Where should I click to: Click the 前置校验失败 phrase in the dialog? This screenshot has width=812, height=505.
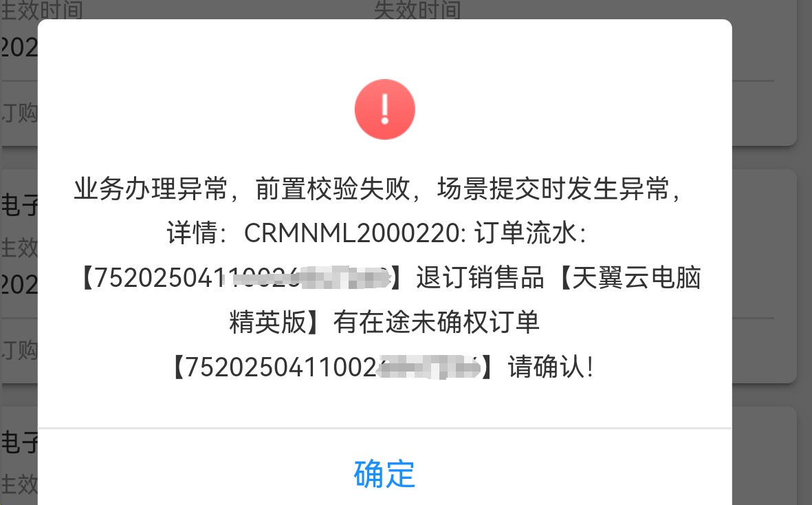(333, 189)
